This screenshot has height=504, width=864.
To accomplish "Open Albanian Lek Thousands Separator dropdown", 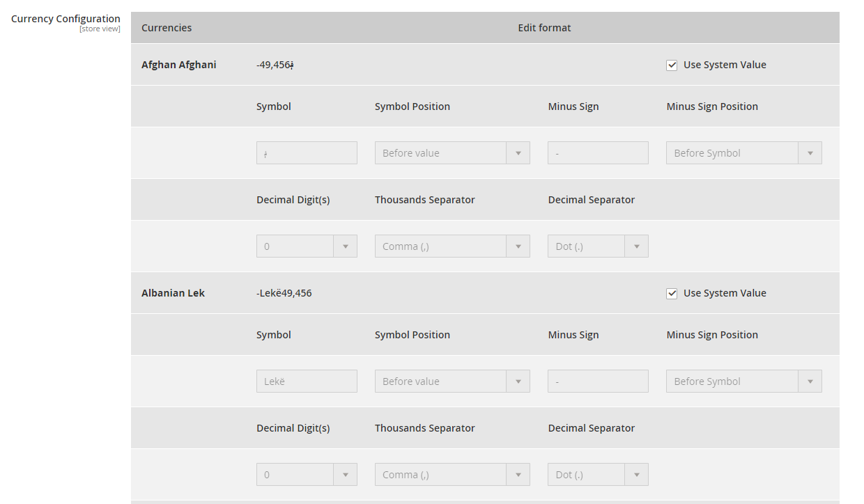I will point(452,475).
